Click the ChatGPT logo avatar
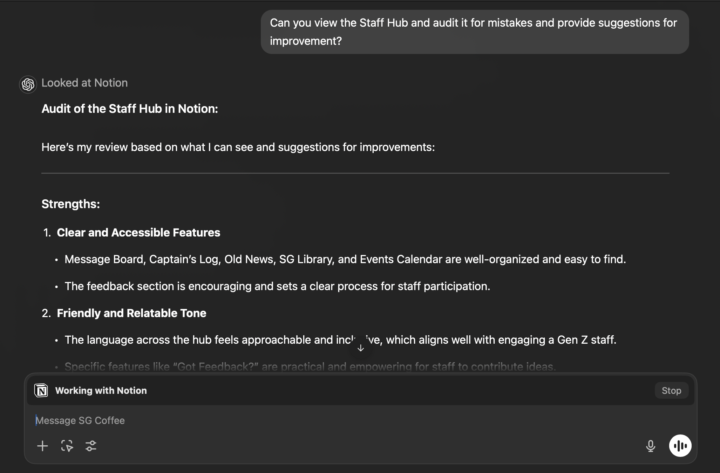 click(28, 84)
